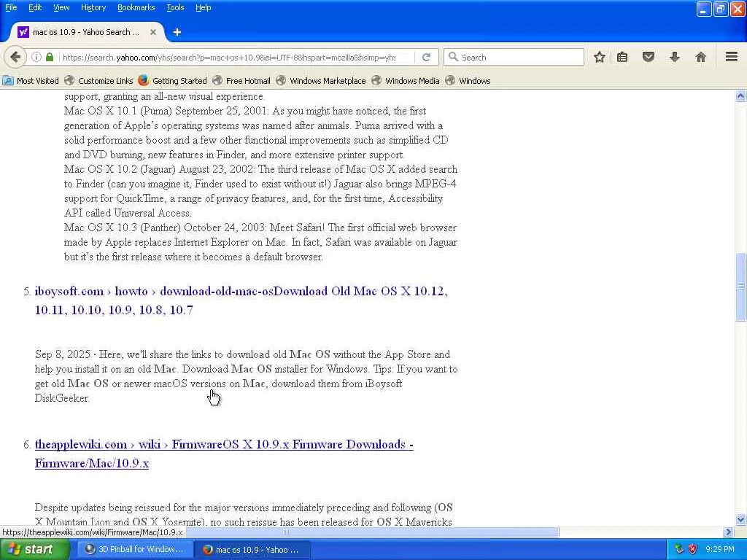The width and height of the screenshot is (747, 560).
Task: Open the Bookmarks menu
Action: tap(136, 7)
